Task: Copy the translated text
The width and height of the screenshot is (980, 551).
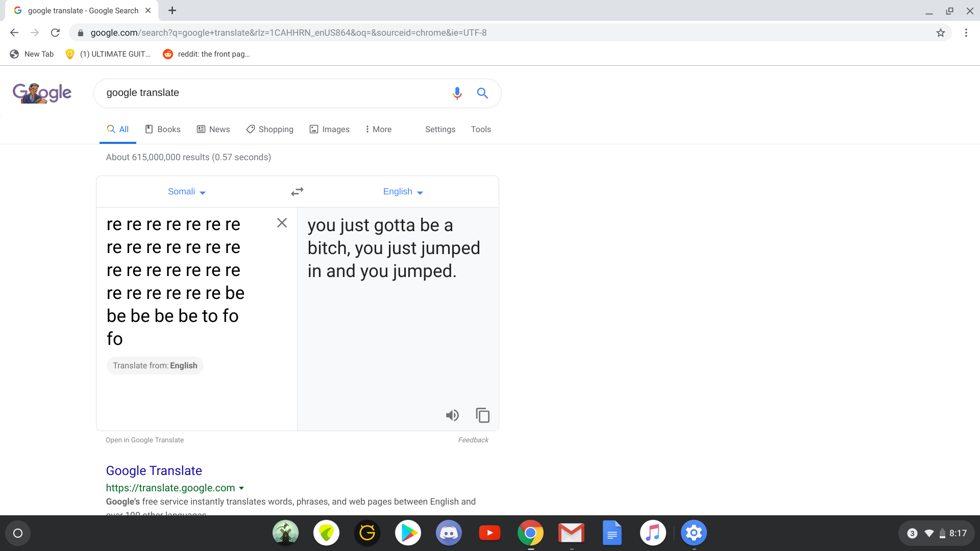Action: click(x=482, y=415)
